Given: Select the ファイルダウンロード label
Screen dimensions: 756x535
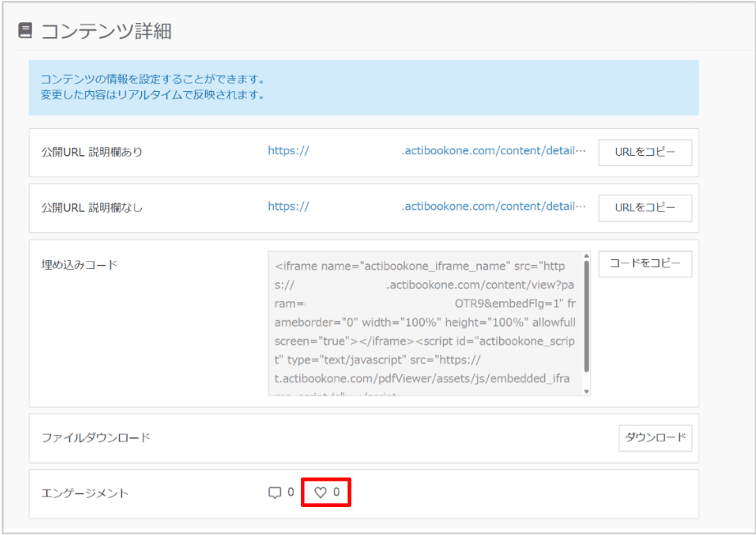Looking at the screenshot, I should click(x=96, y=438).
